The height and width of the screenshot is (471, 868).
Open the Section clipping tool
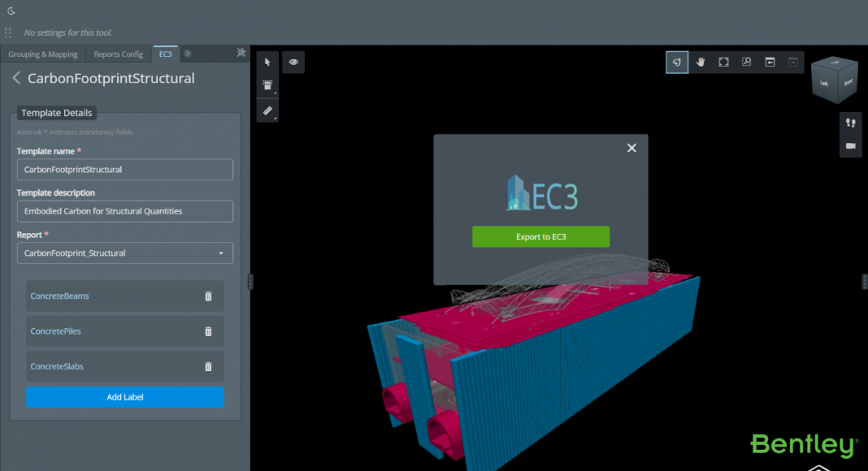tap(267, 85)
